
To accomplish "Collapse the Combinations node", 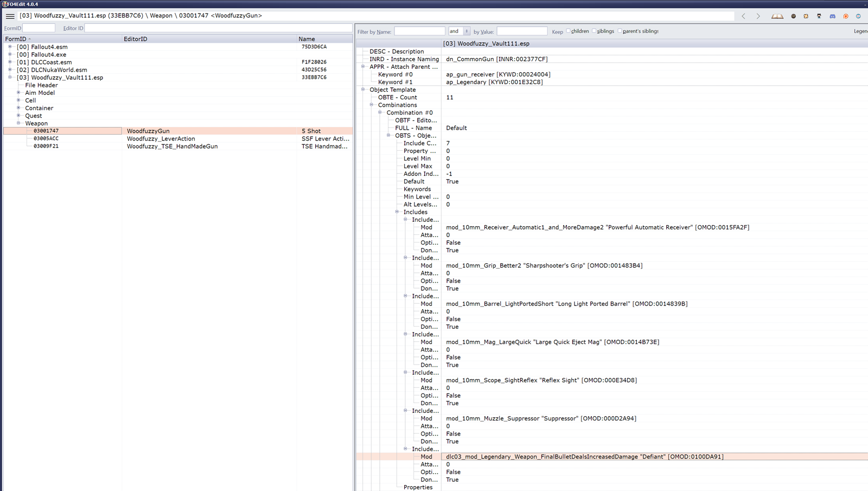I will coord(372,105).
